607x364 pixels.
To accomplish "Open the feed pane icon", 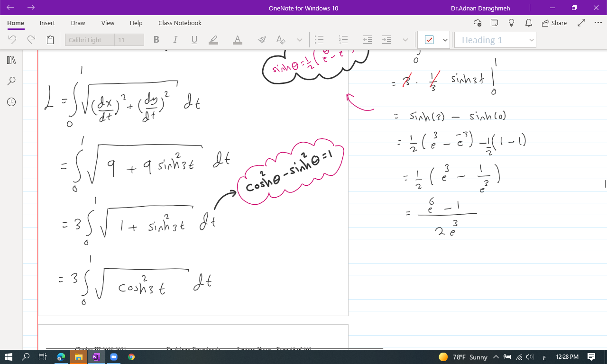I will coord(495,23).
